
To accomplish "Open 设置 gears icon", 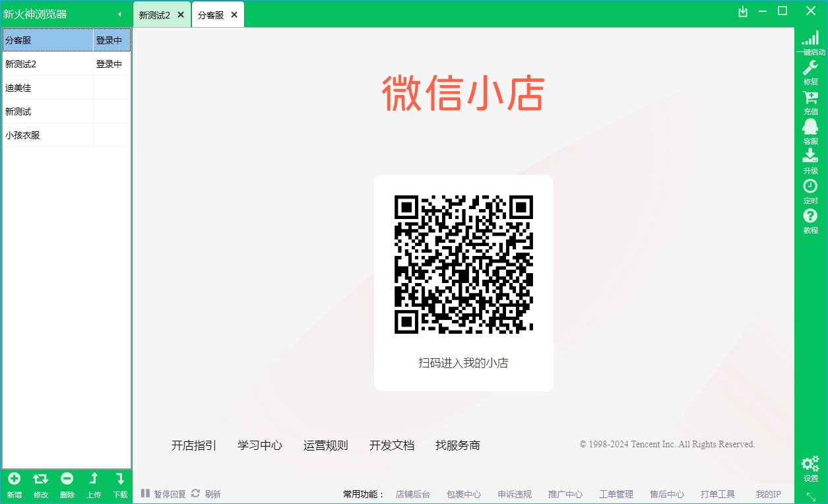I will (x=810, y=464).
